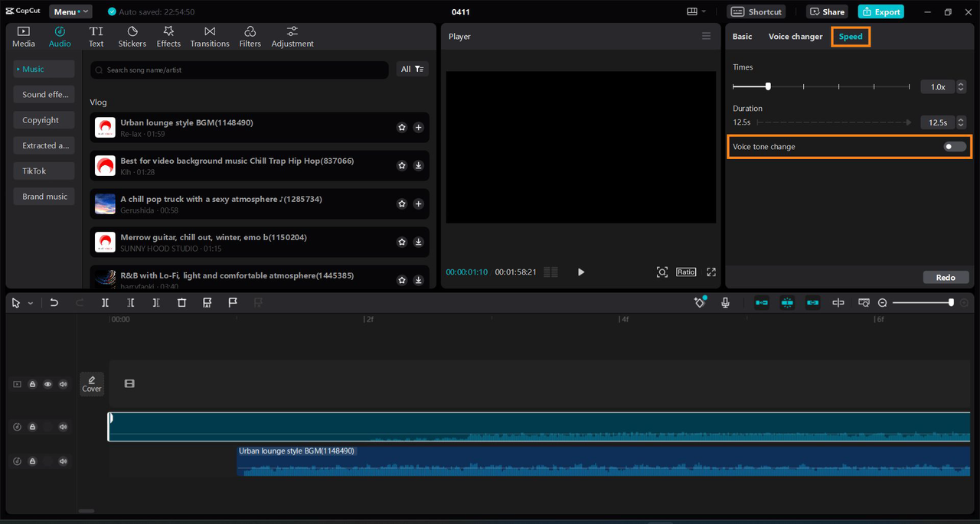Switch to the Text tab

coord(96,37)
